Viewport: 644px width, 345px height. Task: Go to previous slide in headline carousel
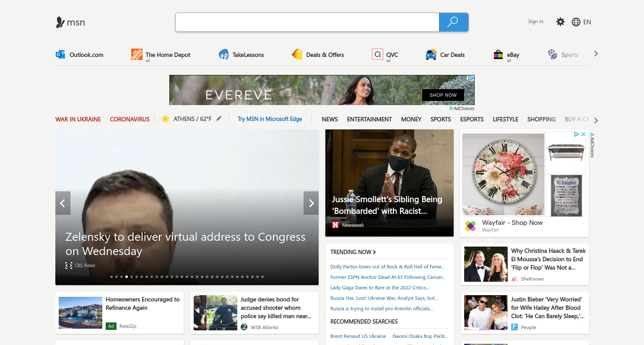(x=63, y=203)
